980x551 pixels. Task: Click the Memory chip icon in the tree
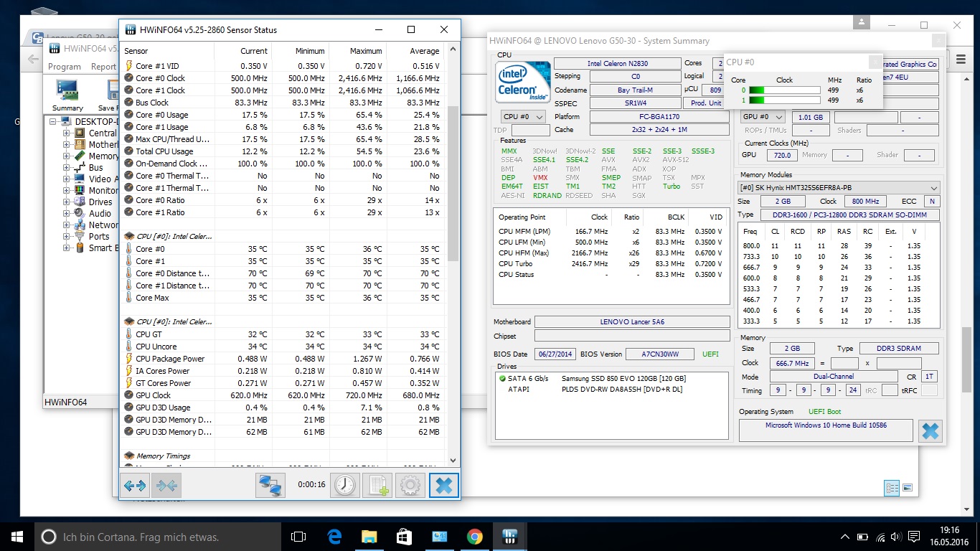pyautogui.click(x=80, y=156)
